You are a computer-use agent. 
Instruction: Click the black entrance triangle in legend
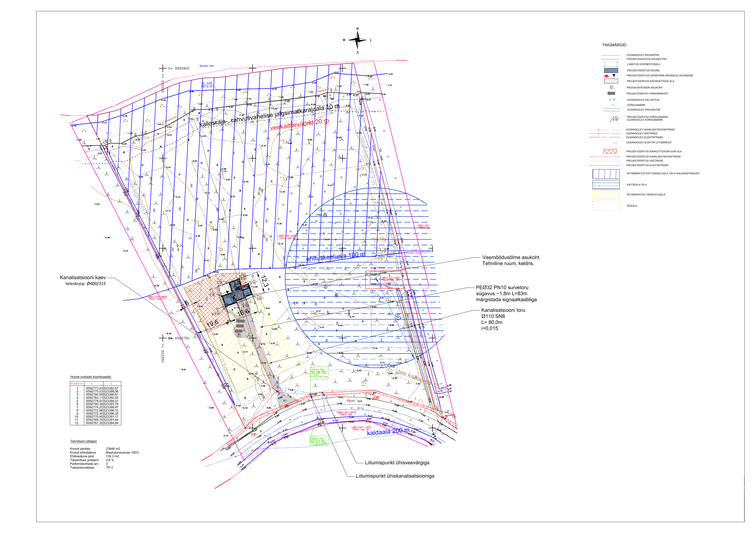point(614,75)
